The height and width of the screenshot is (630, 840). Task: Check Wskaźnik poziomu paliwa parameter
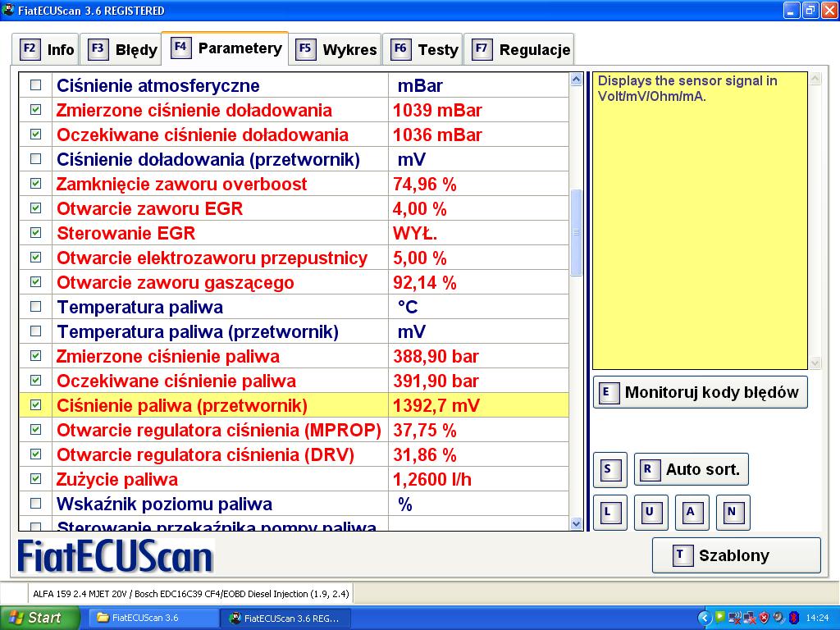coord(35,504)
